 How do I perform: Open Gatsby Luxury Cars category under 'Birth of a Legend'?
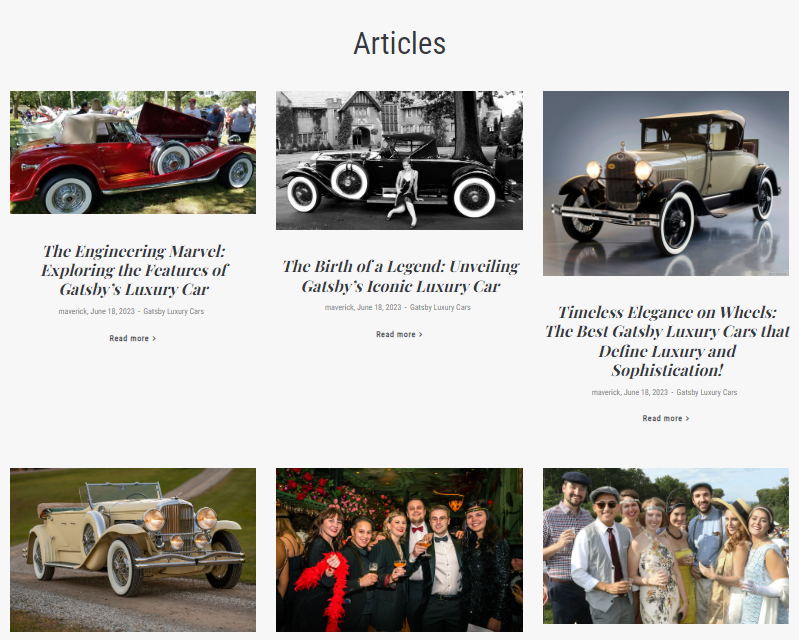pos(440,308)
